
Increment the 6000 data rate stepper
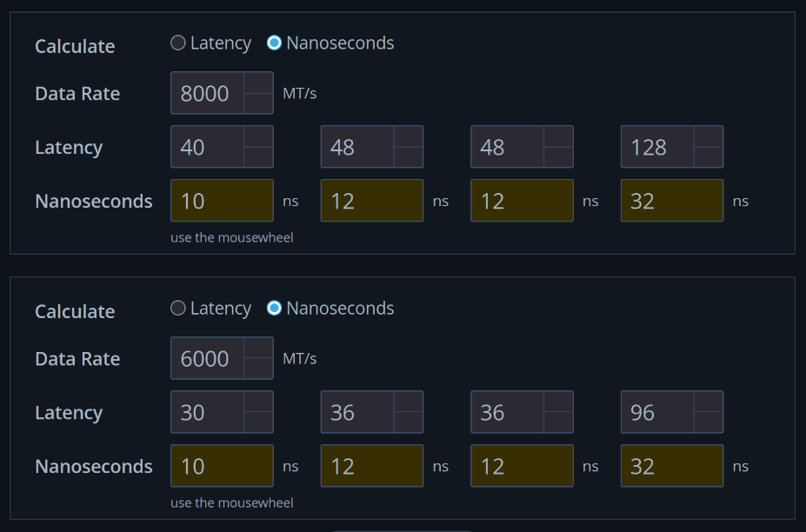[258, 349]
